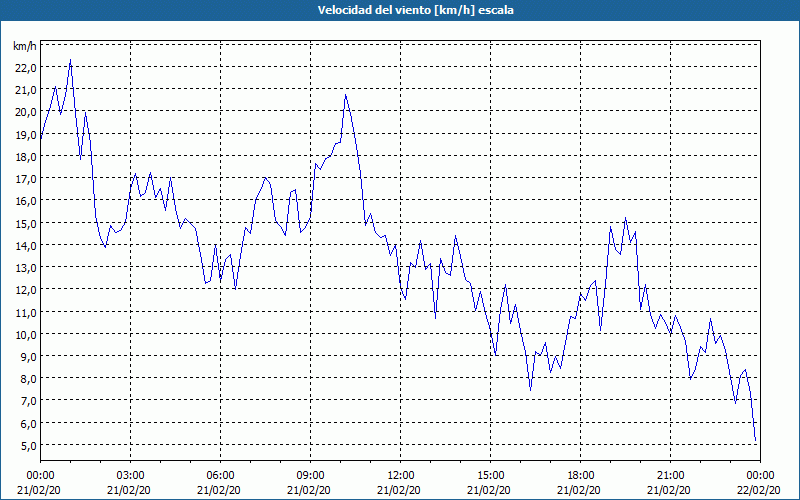800x500 pixels.
Task: Select the 19,0 y-axis label
Action: [x=27, y=135]
